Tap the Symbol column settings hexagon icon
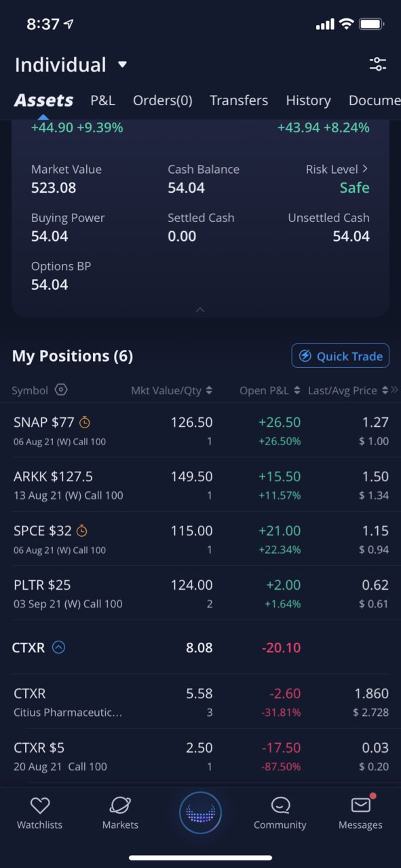Screen dimensions: 401x868 coord(61,390)
